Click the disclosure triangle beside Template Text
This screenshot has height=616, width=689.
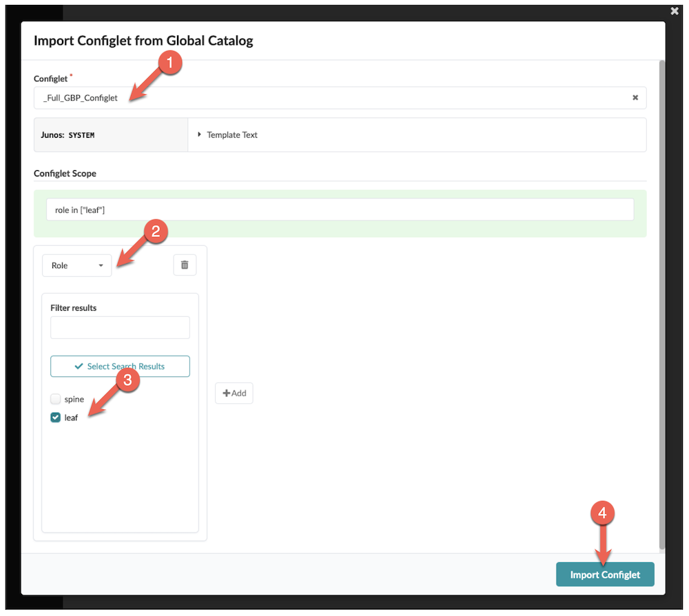coord(200,134)
